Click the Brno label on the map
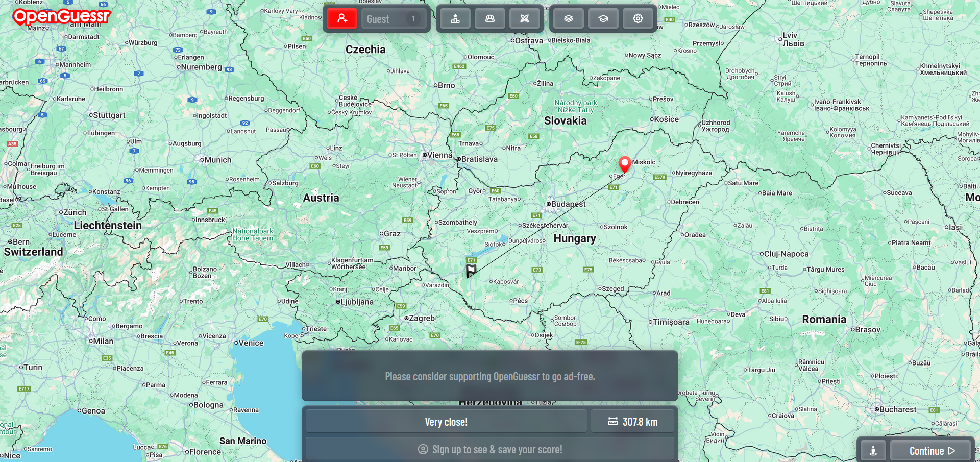Viewport: 980px width, 462px height. coord(447,85)
